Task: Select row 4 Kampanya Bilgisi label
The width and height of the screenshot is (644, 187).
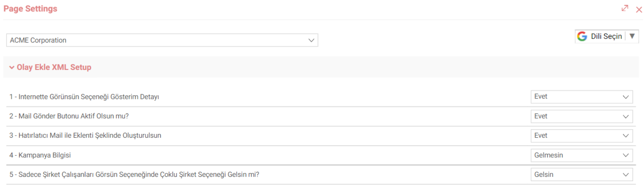Action: click(40, 155)
